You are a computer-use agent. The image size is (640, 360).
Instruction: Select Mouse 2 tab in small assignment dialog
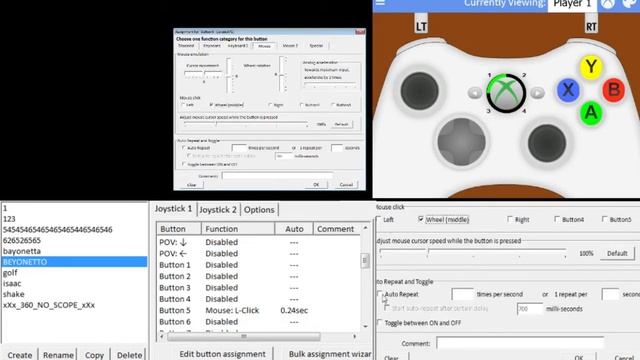click(290, 46)
